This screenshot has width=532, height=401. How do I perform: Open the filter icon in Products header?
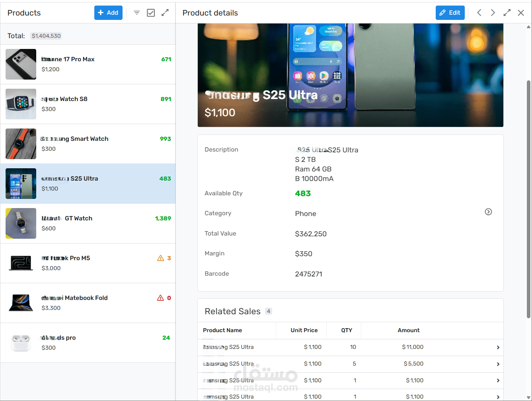tap(137, 13)
